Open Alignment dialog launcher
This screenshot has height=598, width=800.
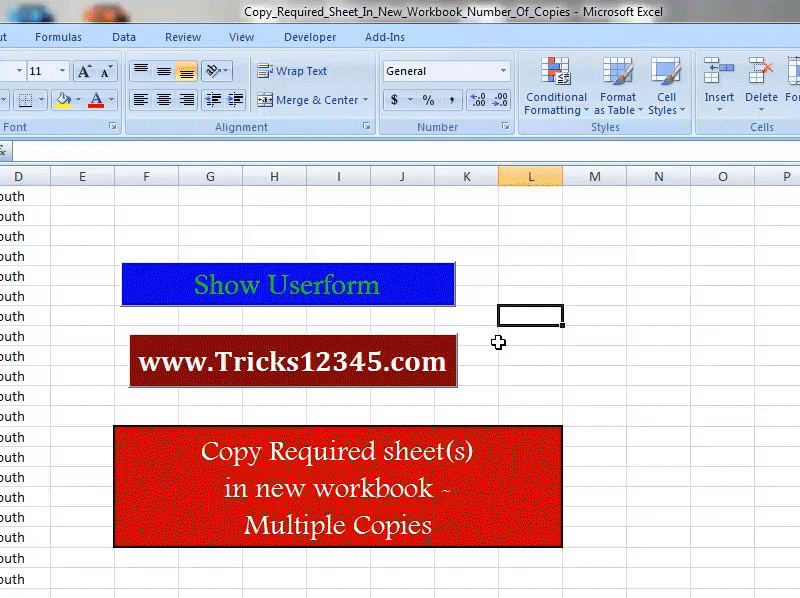pos(366,126)
